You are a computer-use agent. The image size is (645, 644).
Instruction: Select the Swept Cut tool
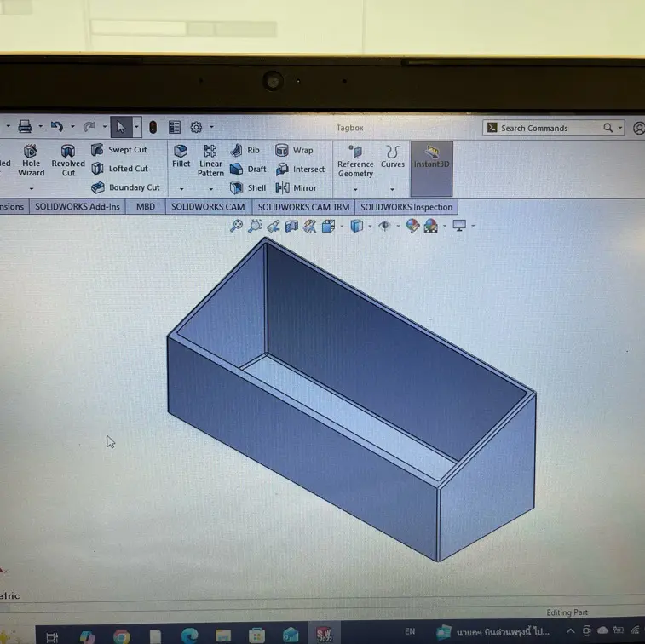pos(119,150)
